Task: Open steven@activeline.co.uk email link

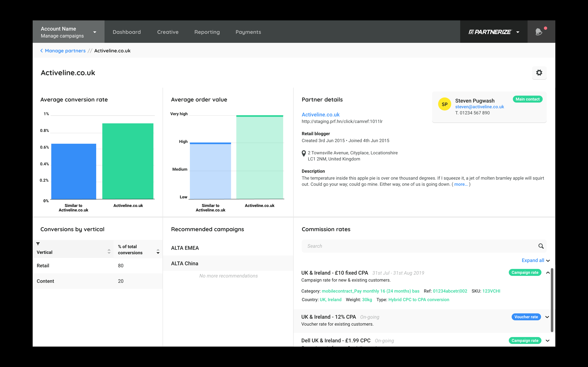Action: pos(479,107)
